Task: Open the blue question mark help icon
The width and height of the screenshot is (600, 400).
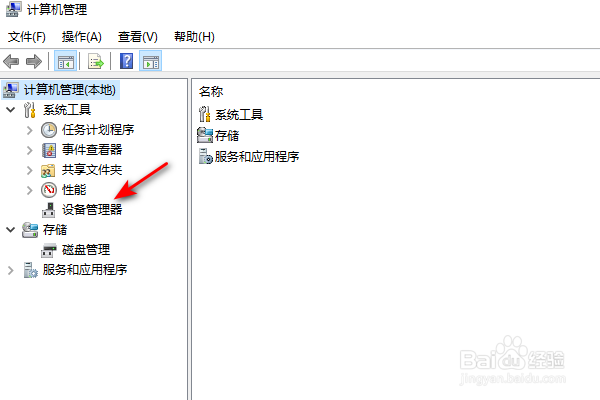Action: [x=127, y=61]
